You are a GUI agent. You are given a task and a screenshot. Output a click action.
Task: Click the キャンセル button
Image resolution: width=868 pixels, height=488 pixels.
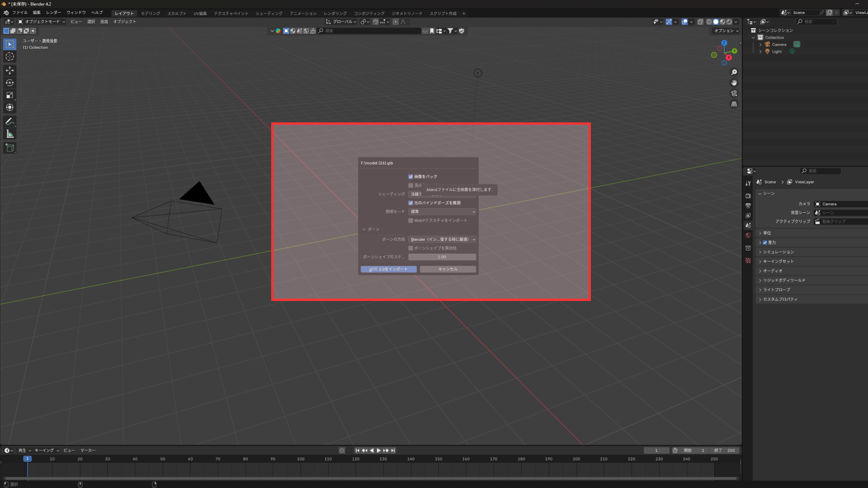click(448, 269)
